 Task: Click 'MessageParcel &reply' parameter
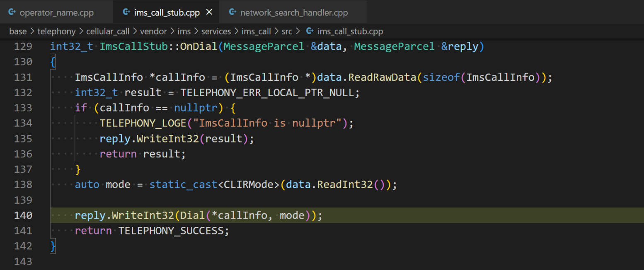[x=416, y=46]
